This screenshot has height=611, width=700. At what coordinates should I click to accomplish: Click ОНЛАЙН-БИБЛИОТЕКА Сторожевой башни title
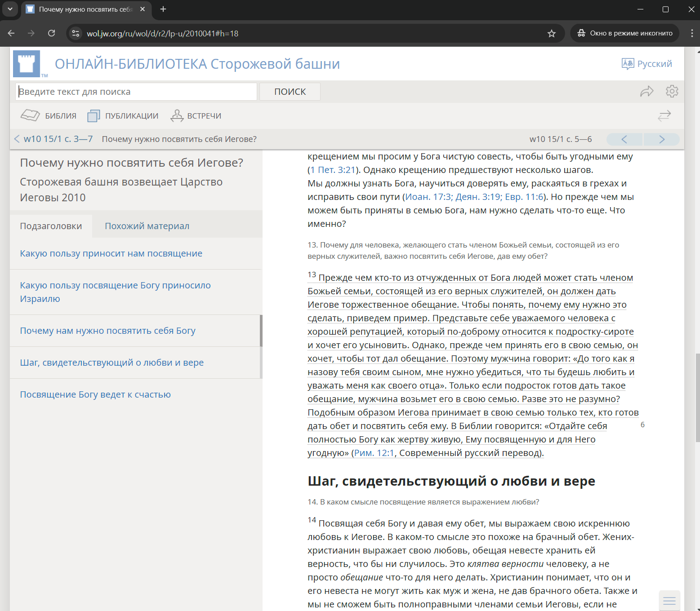click(197, 64)
